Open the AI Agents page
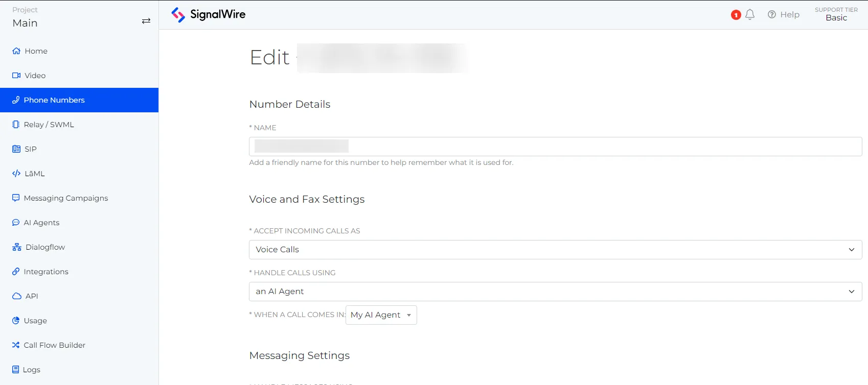Viewport: 868px width, 385px height. [41, 223]
